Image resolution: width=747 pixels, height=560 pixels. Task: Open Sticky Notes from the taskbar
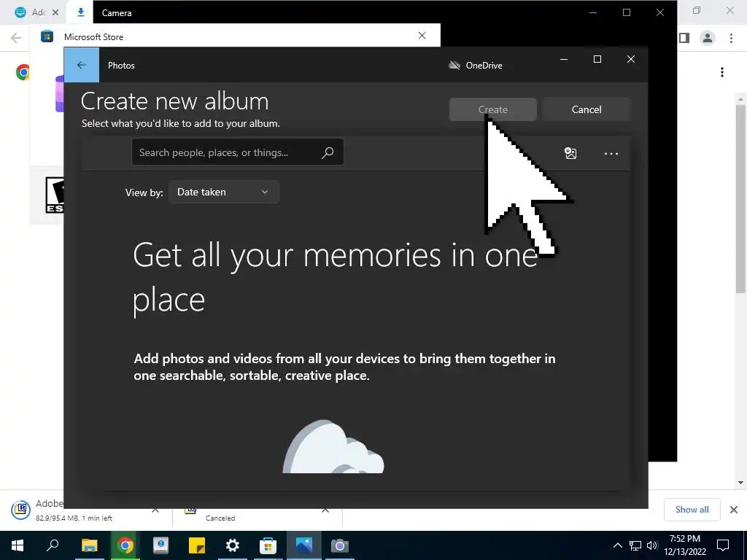(x=197, y=545)
